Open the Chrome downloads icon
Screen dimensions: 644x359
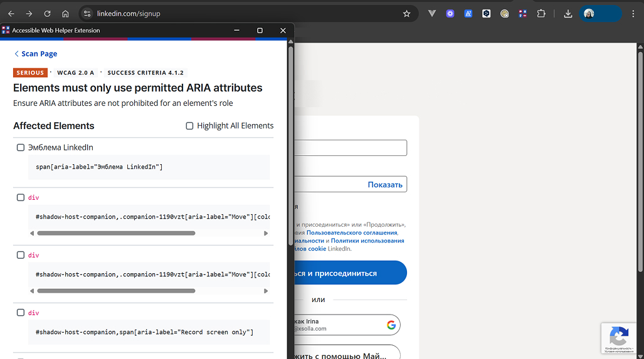(x=567, y=13)
